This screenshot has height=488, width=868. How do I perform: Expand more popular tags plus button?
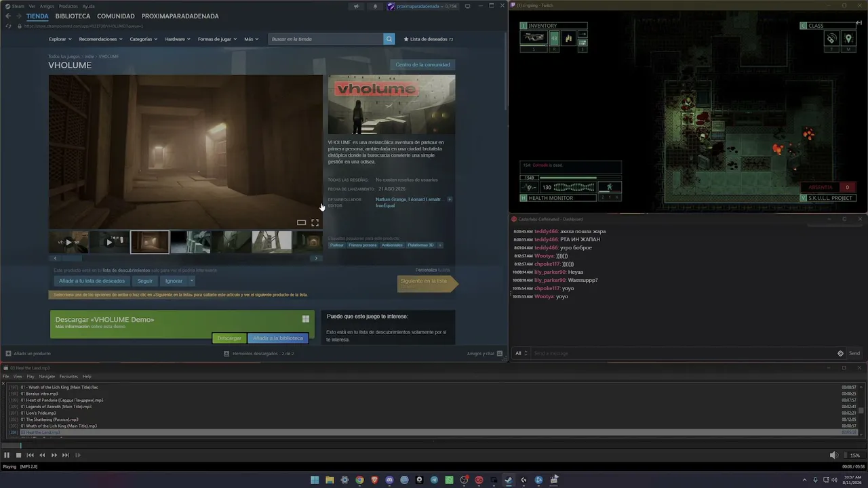(440, 245)
